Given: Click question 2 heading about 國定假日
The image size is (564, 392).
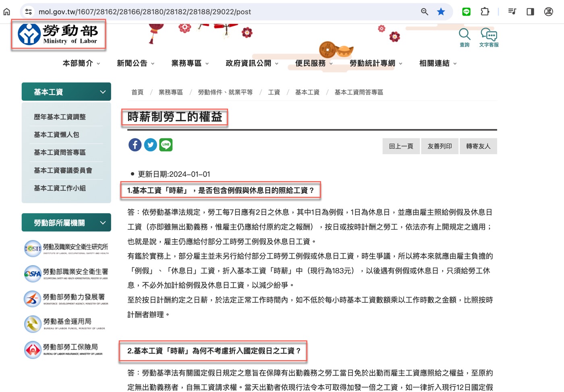Looking at the screenshot, I should (x=215, y=351).
